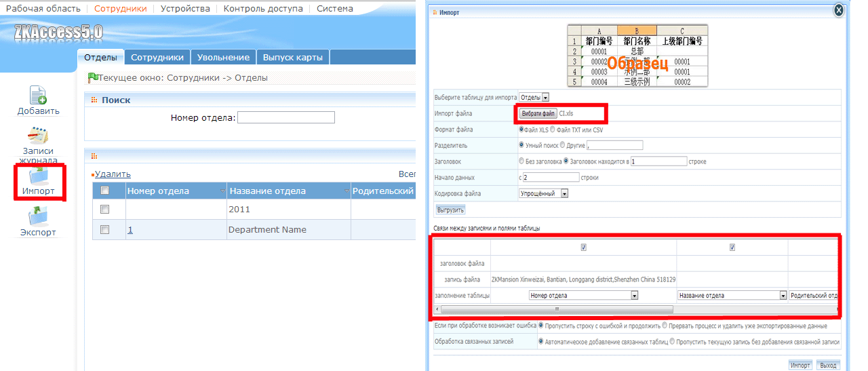Choose the Без заголовка radio option

tap(521, 161)
